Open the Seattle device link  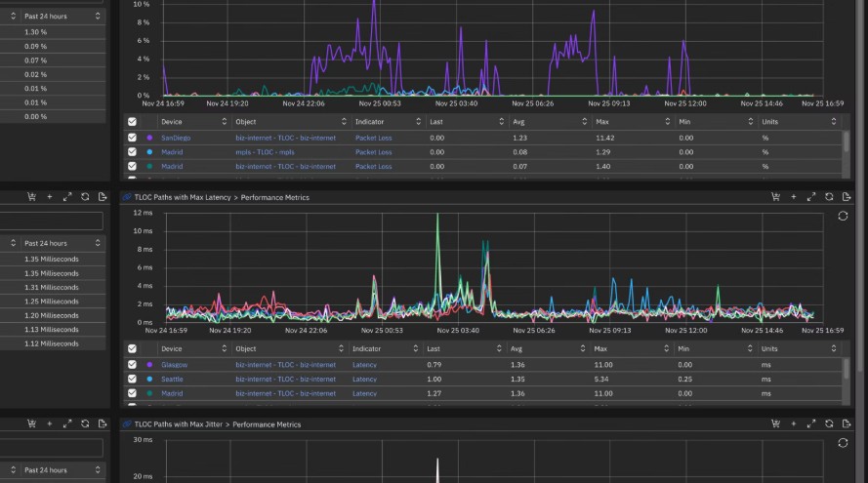(172, 379)
